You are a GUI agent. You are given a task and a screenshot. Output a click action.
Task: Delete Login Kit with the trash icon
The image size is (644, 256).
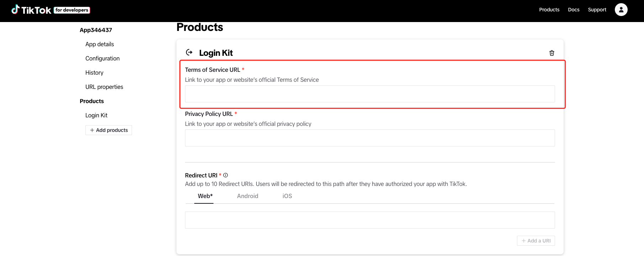551,53
